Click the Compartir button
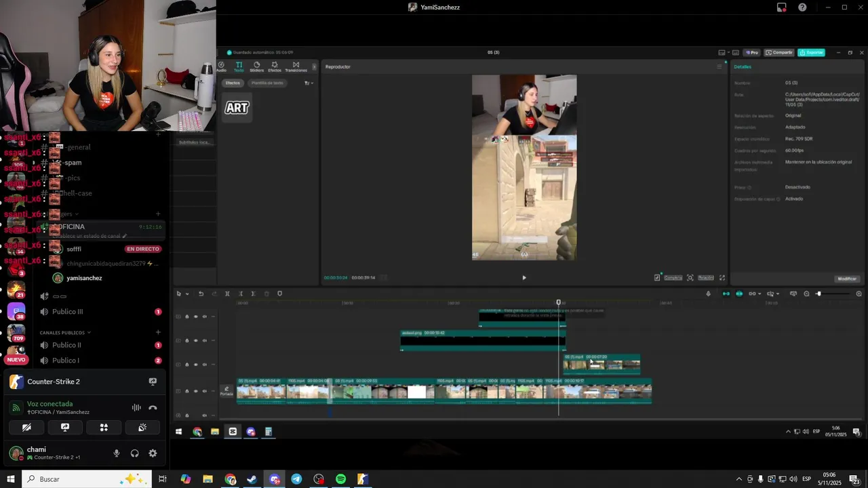Image resolution: width=868 pixels, height=488 pixels. pyautogui.click(x=779, y=52)
